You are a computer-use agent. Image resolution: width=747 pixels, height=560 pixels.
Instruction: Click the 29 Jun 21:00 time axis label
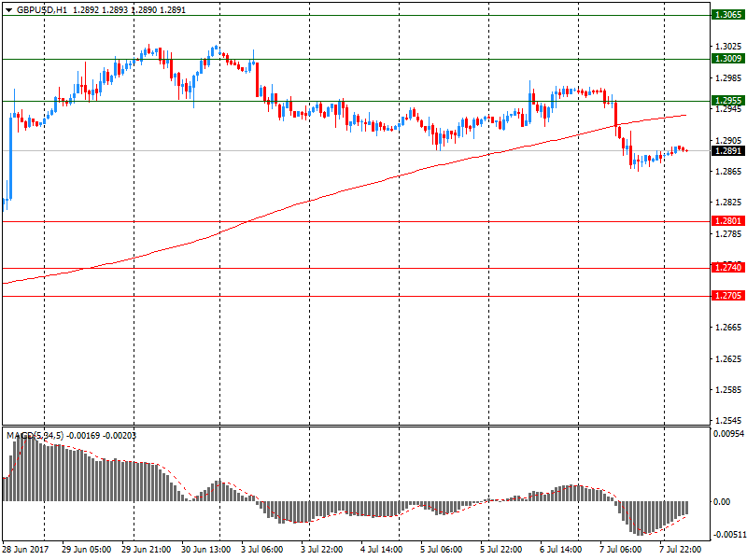(147, 550)
